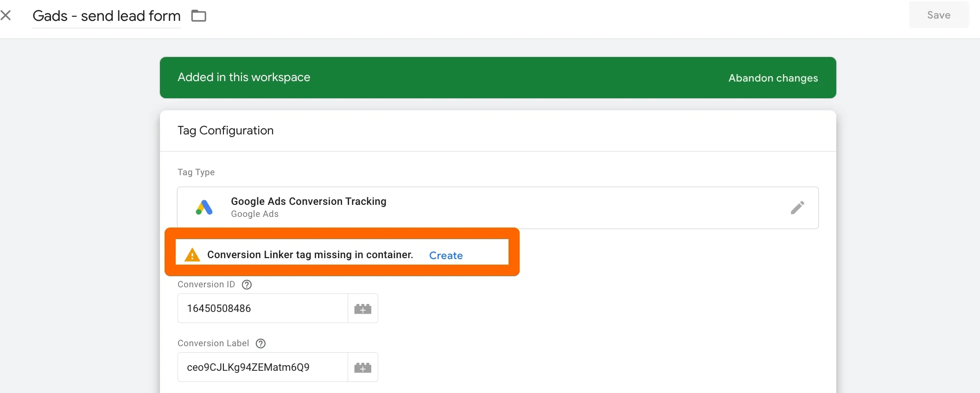The image size is (980, 393).
Task: Open the Google Ads Conversion Tracking tag type card
Action: pos(498,208)
